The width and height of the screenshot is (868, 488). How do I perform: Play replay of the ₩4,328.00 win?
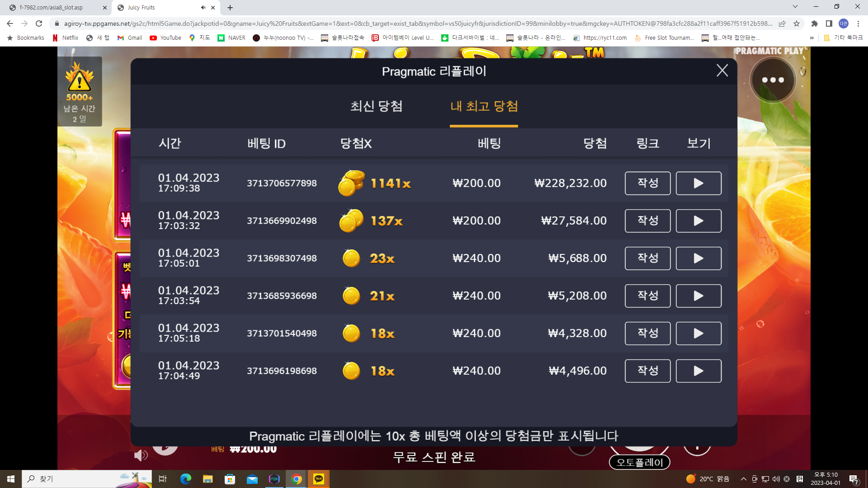698,333
